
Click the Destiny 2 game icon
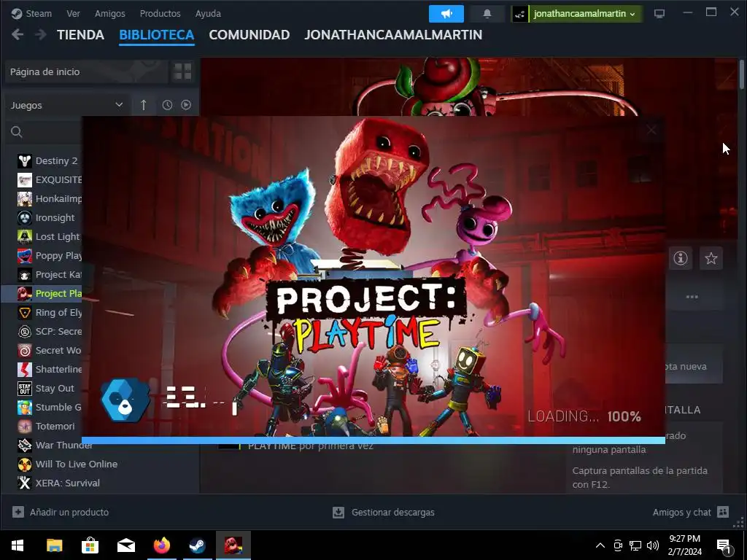point(24,161)
